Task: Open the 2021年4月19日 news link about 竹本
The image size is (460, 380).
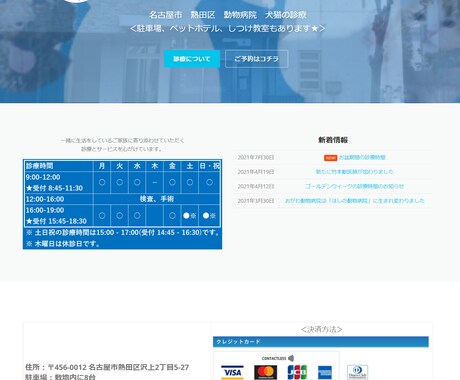Action: [x=355, y=172]
